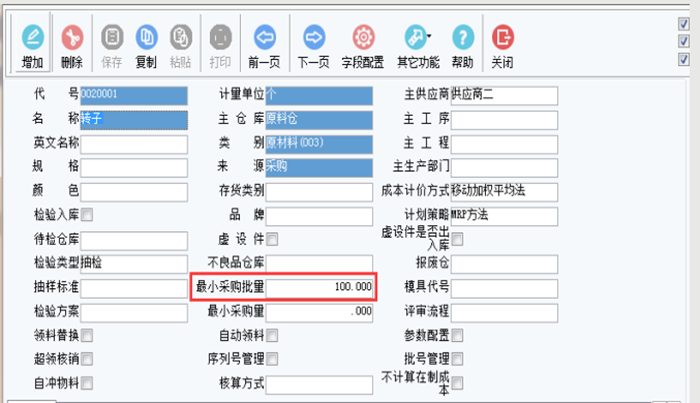The width and height of the screenshot is (700, 403).
Task: Go to next record with 下一页
Action: pos(315,46)
